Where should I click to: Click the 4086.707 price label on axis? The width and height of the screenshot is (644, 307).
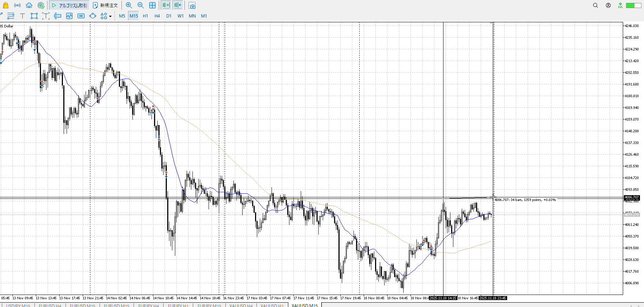click(x=632, y=197)
